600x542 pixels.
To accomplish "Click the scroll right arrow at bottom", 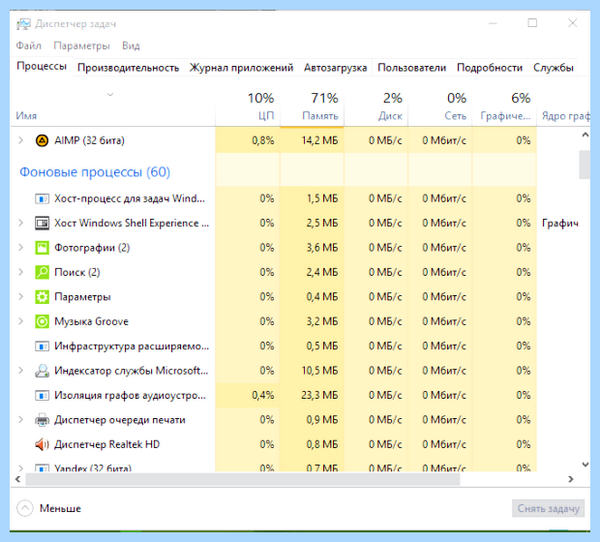I will (571, 479).
